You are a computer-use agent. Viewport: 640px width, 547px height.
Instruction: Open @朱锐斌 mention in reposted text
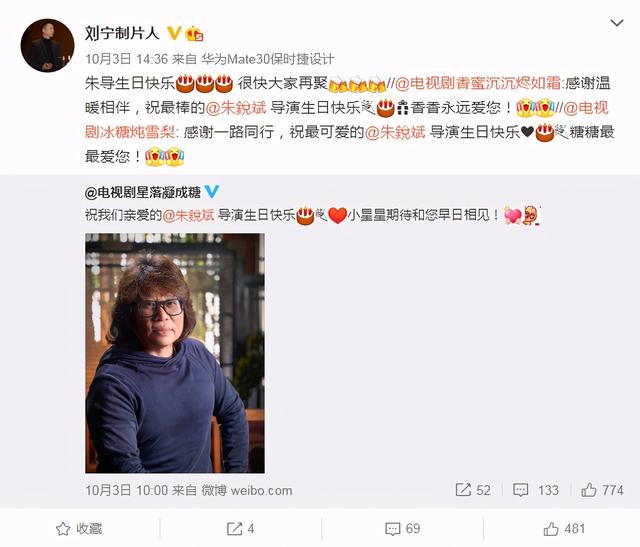point(189,215)
